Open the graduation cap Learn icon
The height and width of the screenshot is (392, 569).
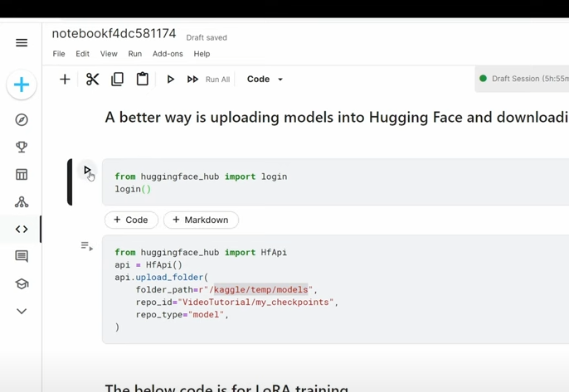[x=22, y=284]
